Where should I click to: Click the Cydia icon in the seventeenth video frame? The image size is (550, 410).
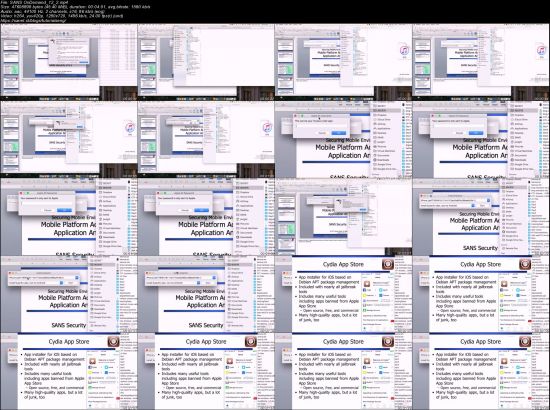[x=114, y=342]
